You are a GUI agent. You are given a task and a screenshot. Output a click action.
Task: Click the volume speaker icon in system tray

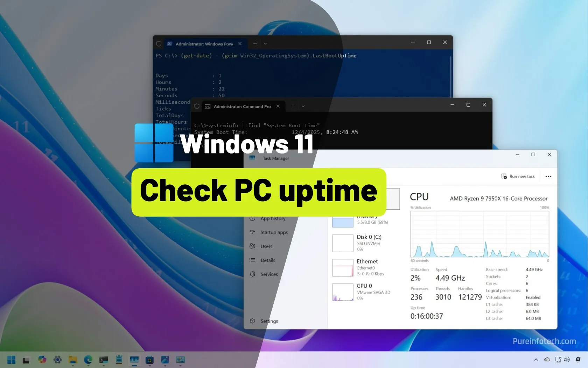(567, 360)
